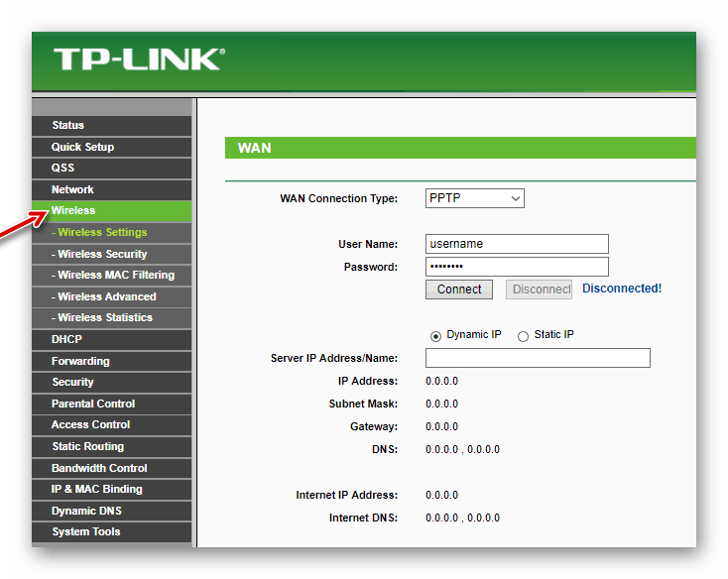Screen dimensions: 728x579
Task: Click the Subnet Mask: label
Action: [x=364, y=405]
